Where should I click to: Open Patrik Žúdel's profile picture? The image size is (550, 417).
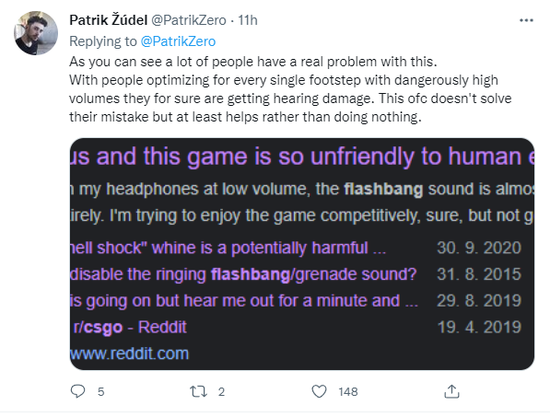(36, 33)
